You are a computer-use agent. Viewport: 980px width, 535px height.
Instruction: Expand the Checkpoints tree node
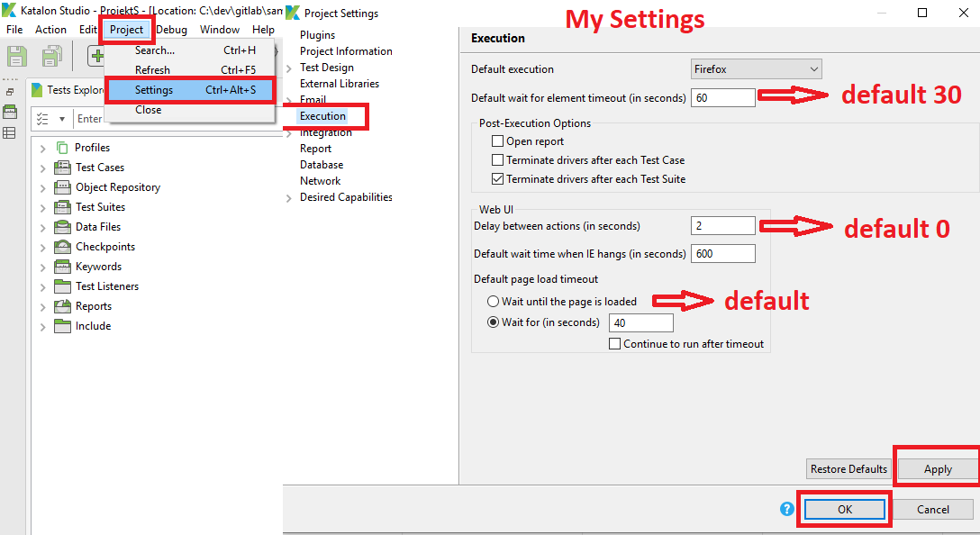42,248
